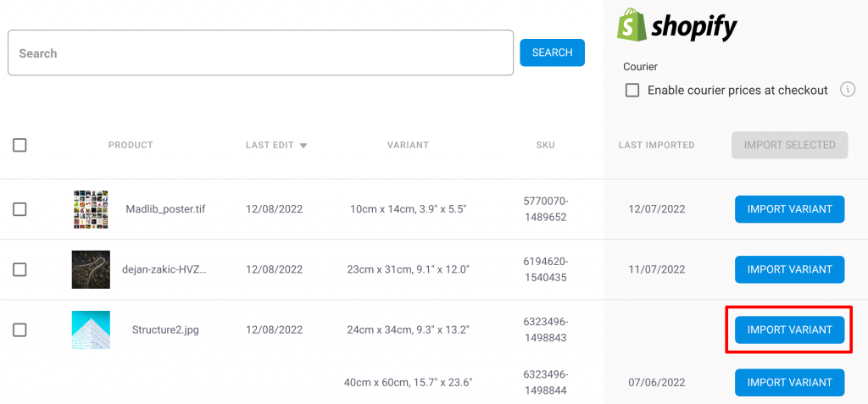Select the Madlib_poster.tif row checkbox
Image resolution: width=868 pixels, height=404 pixels.
[19, 209]
